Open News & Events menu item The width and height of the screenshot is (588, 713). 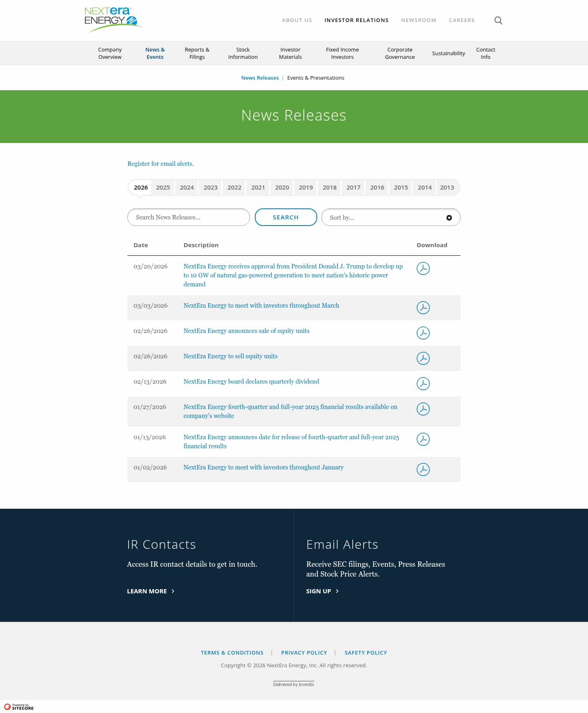point(155,53)
